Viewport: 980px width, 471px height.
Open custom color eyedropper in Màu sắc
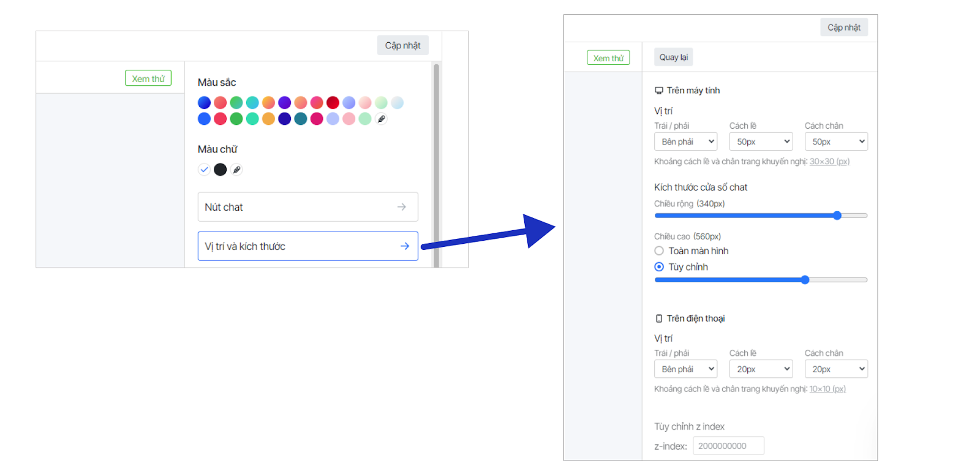(x=381, y=119)
